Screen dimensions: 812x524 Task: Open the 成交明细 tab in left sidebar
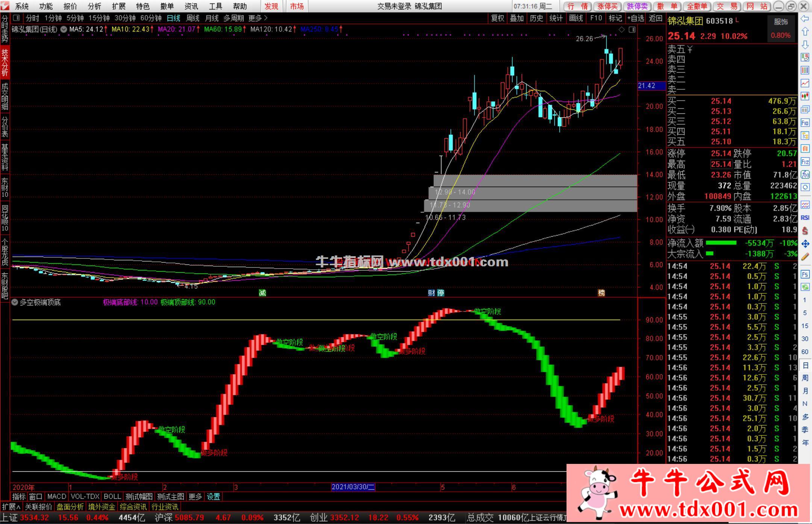(5, 97)
